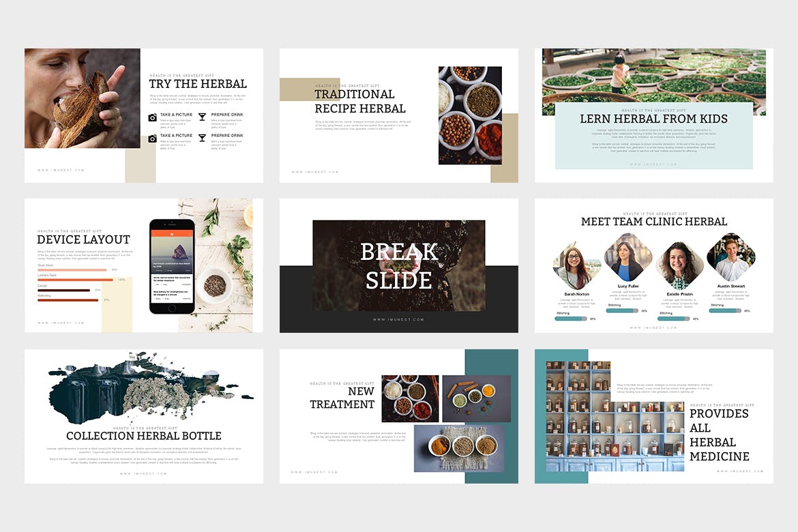Click the cocktail glass icon beside the lower Prepare Drink
Image resolution: width=798 pixels, height=532 pixels.
pyautogui.click(x=202, y=138)
